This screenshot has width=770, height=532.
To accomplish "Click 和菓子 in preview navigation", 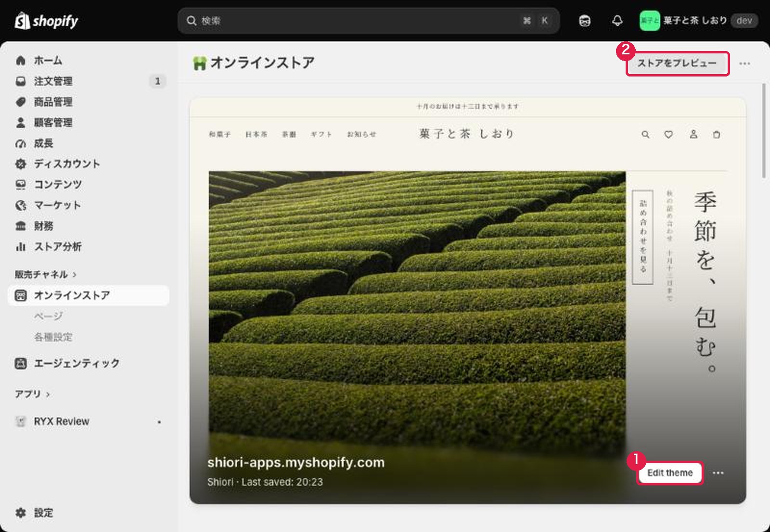I will 219,134.
